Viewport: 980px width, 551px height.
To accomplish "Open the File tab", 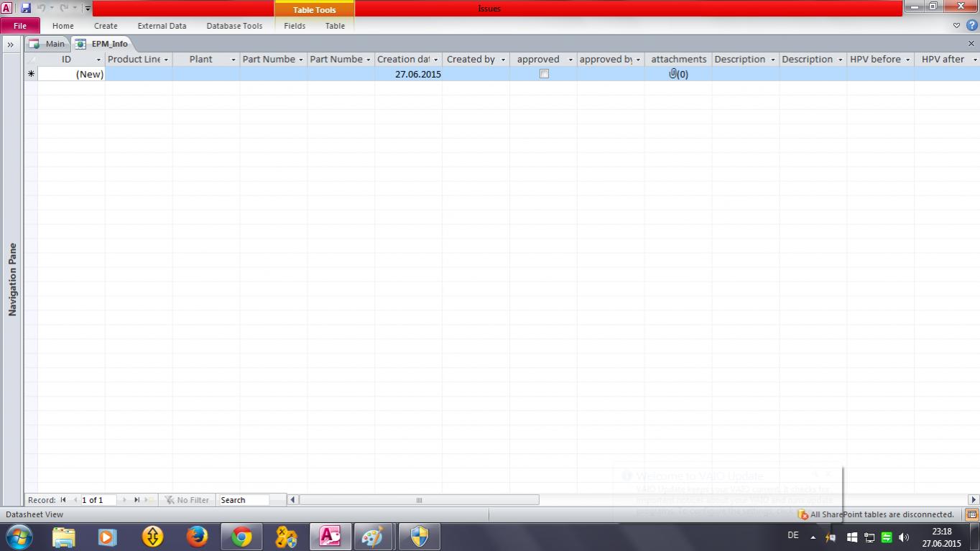I will [20, 26].
